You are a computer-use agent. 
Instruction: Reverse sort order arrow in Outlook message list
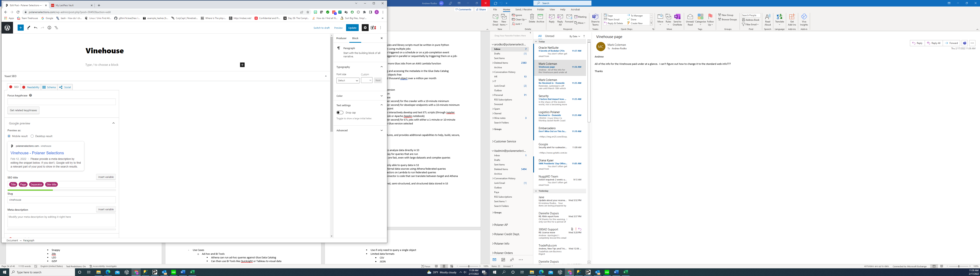point(584,36)
